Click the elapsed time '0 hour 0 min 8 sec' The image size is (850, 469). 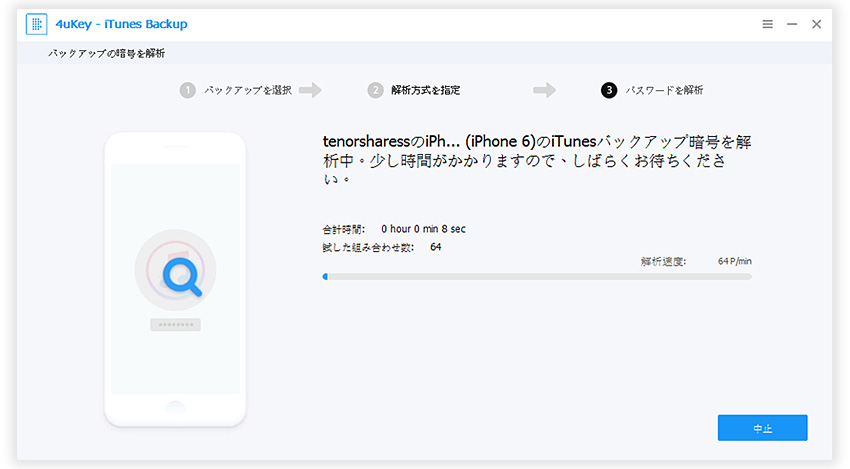tap(423, 229)
